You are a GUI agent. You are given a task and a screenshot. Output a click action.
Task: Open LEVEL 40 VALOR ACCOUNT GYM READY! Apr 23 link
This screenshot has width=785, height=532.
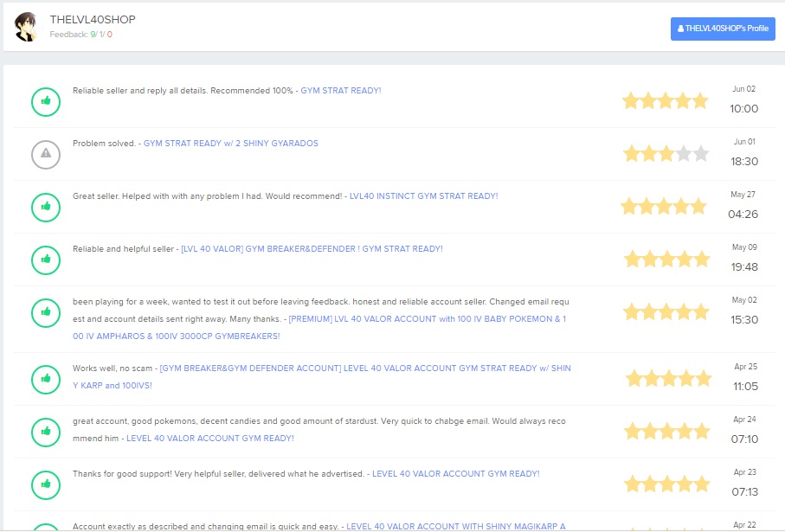click(x=456, y=474)
